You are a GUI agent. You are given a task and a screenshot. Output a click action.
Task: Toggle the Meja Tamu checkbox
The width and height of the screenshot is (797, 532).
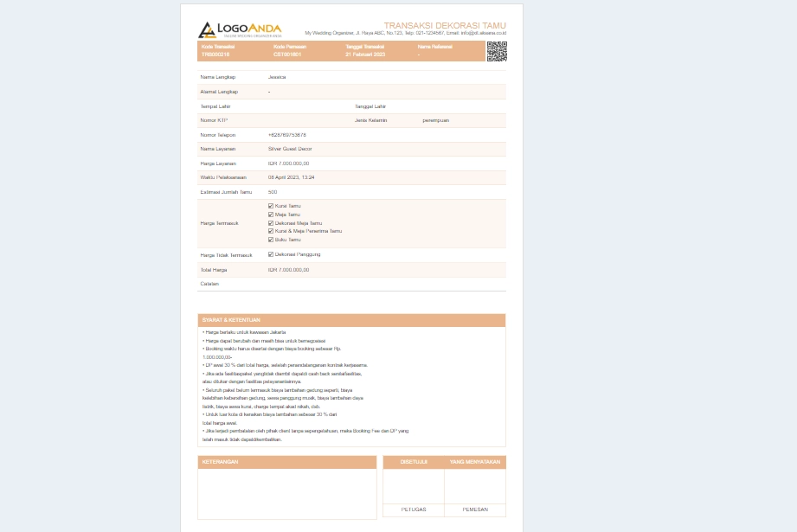coord(271,215)
